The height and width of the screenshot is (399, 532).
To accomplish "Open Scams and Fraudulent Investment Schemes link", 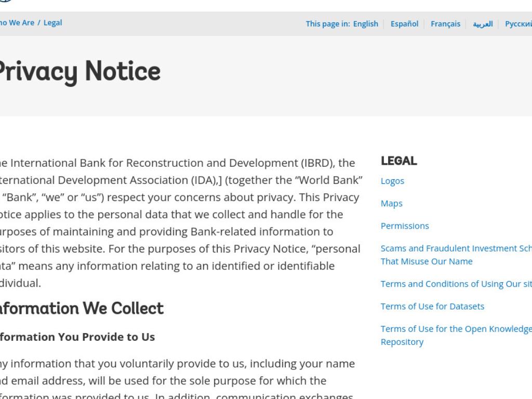I will [x=456, y=255].
